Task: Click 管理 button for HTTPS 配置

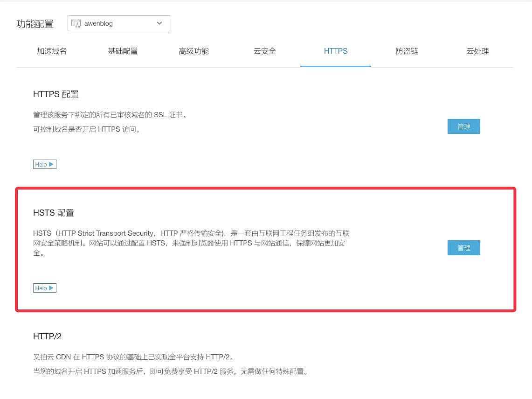Action: [x=463, y=126]
